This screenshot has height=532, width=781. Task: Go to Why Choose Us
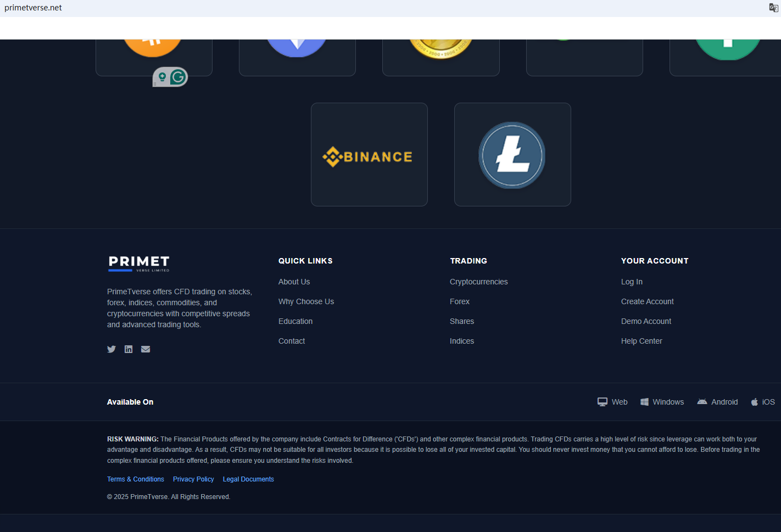[x=306, y=301]
